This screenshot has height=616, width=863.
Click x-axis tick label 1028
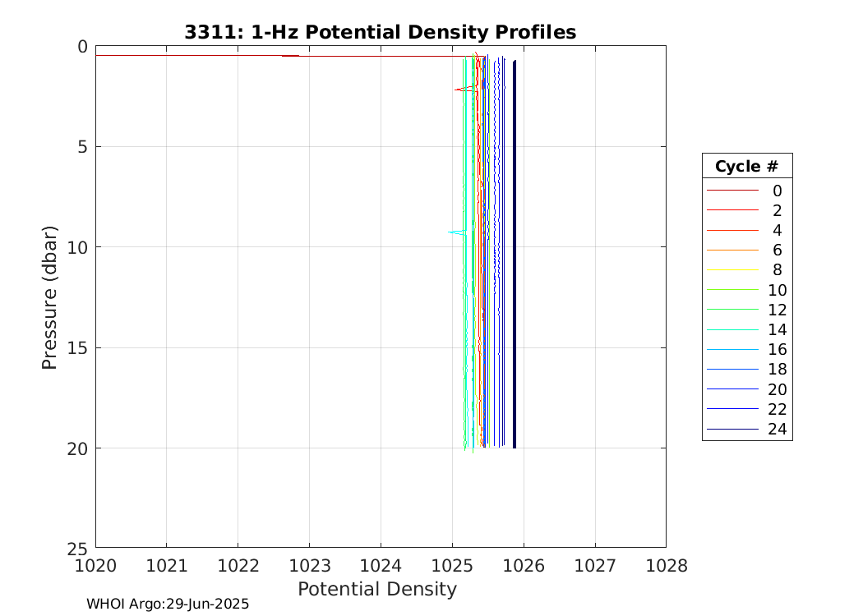click(667, 565)
